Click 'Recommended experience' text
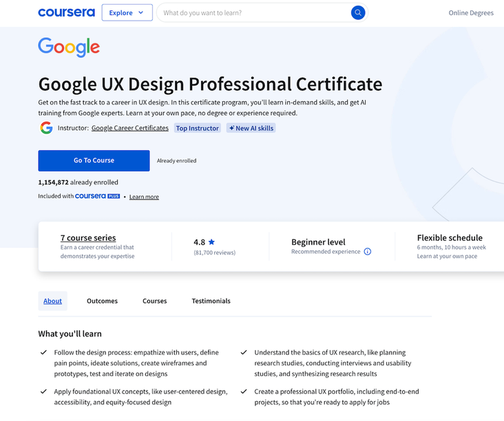The width and height of the screenshot is (504, 421). pos(326,252)
